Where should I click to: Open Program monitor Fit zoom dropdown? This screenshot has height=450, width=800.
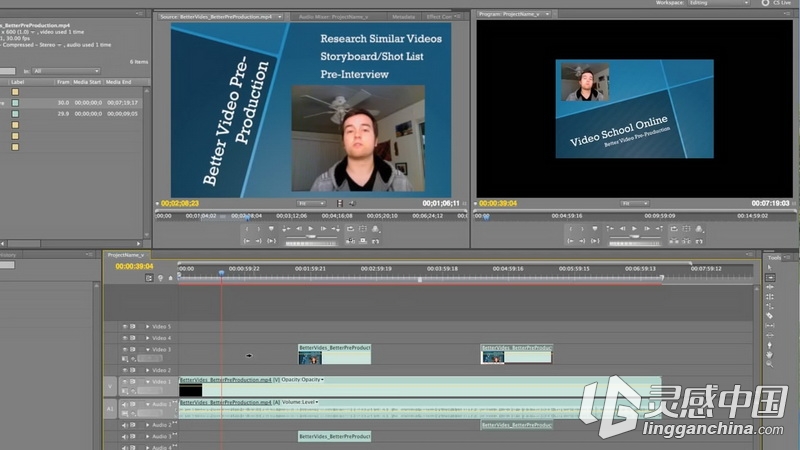634,203
